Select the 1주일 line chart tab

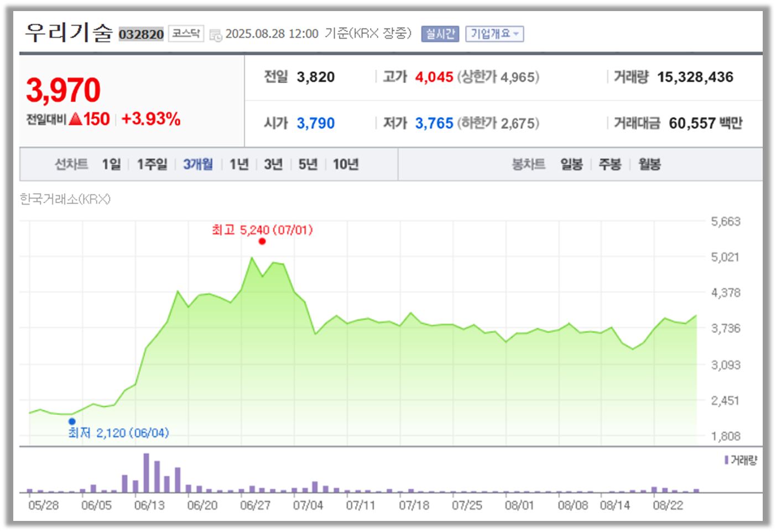click(152, 164)
